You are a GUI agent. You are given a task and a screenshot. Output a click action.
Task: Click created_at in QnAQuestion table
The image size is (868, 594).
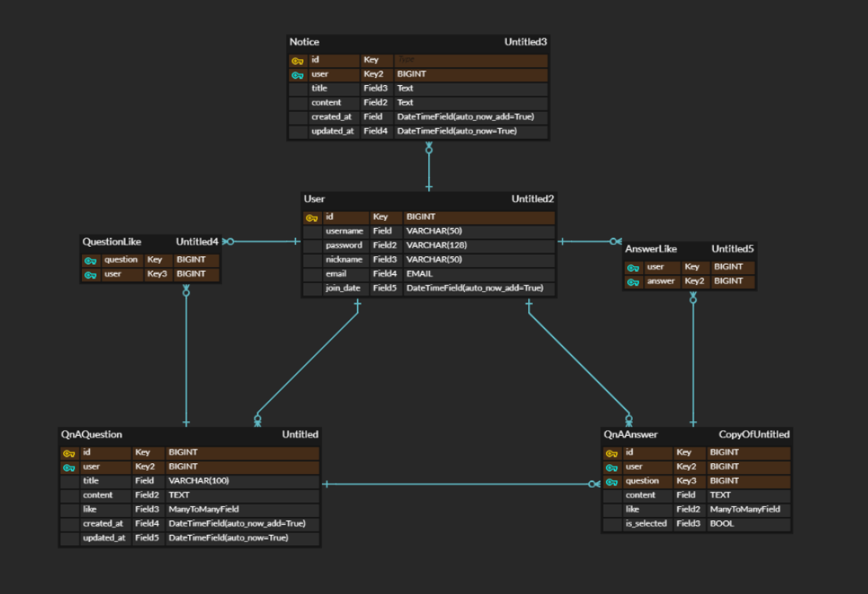pos(103,523)
